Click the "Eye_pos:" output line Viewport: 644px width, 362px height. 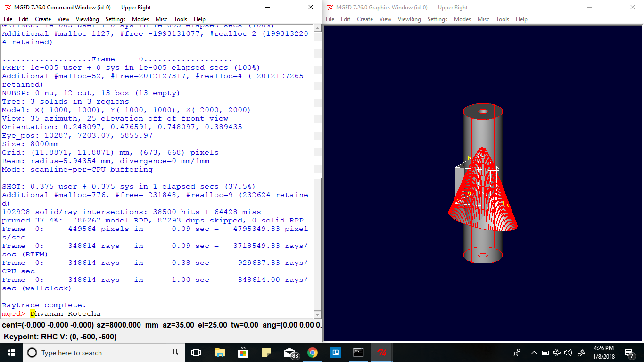(77, 135)
